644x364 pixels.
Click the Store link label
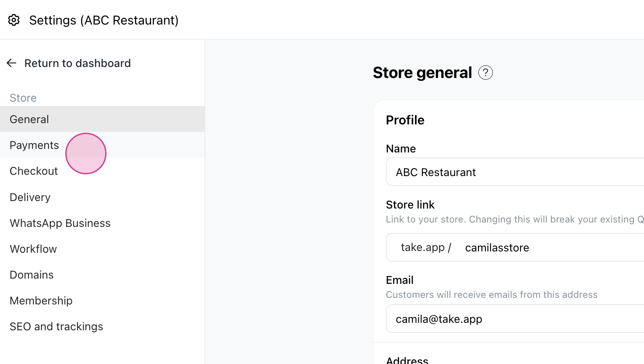410,205
